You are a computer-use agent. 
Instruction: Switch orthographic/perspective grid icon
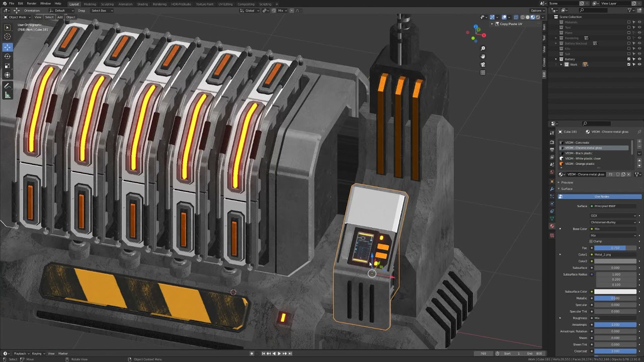(482, 72)
